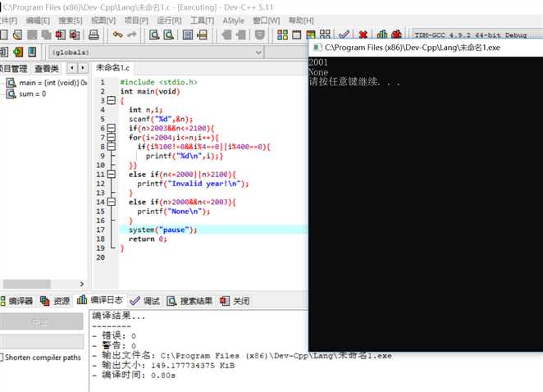The image size is (543, 392).
Task: Open the 视图[V] menu
Action: coord(103,21)
